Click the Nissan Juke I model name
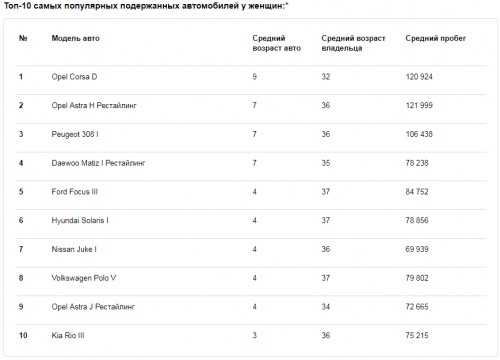This screenshot has width=500, height=360. [74, 249]
